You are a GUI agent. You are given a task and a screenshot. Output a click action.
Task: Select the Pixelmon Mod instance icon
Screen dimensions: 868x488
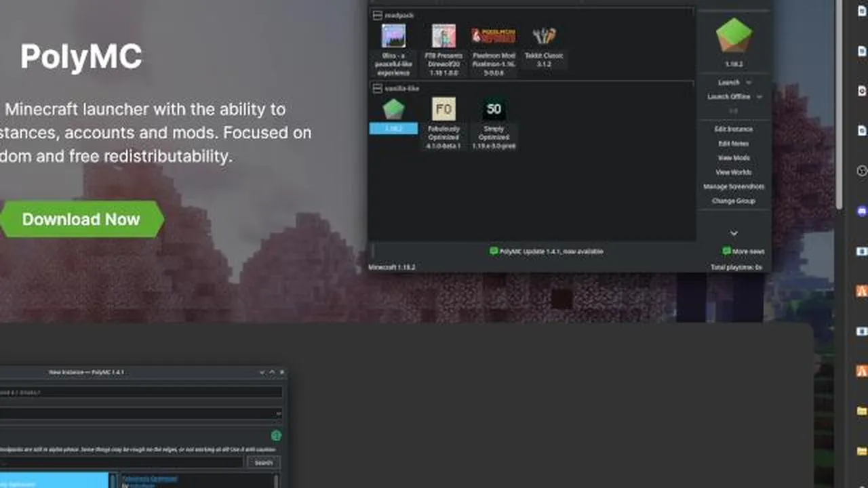[x=494, y=36]
